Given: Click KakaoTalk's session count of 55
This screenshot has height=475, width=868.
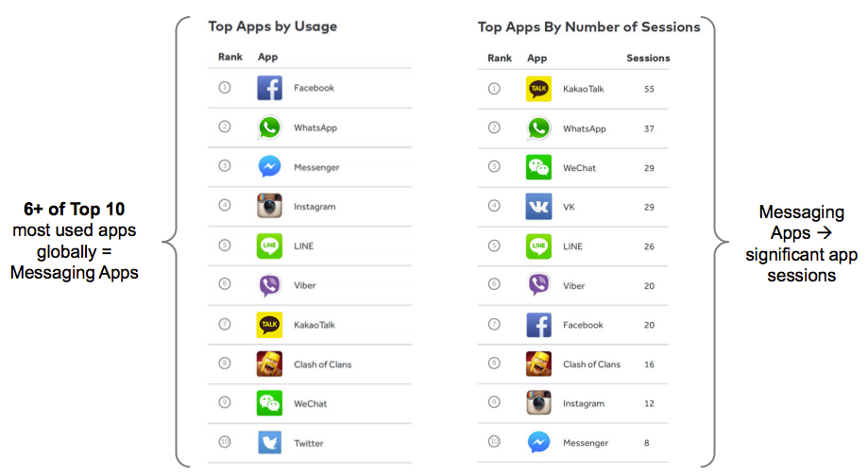Looking at the screenshot, I should pos(649,89).
